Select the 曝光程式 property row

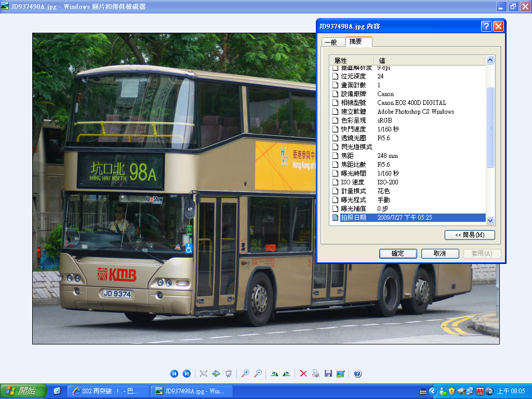408,200
